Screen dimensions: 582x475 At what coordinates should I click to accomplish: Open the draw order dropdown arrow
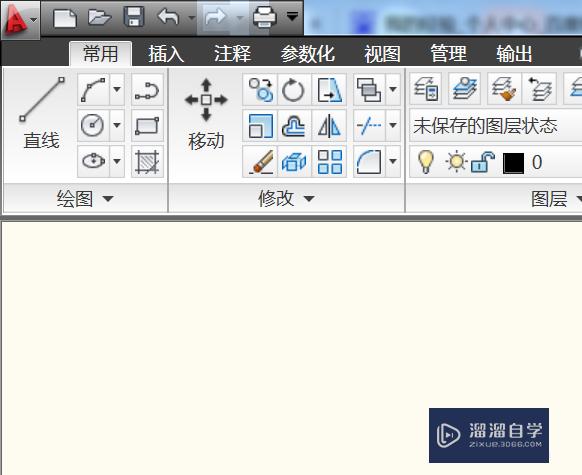393,89
